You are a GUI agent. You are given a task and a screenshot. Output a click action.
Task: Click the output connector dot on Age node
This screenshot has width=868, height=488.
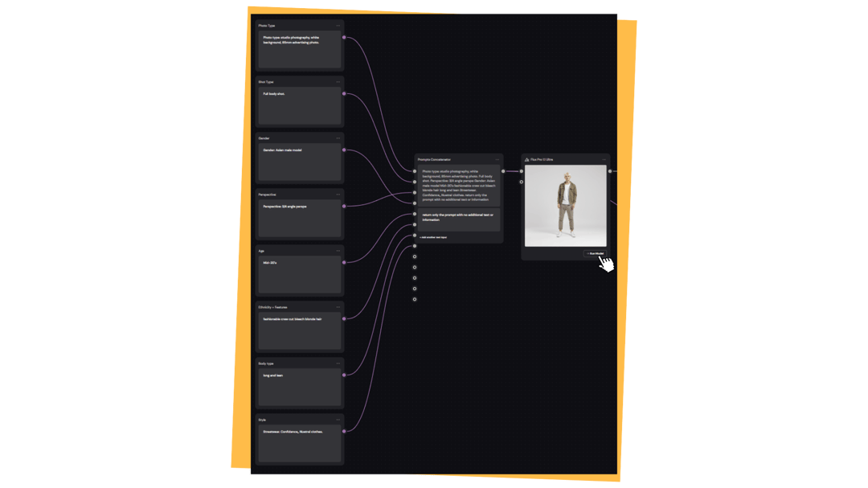pos(343,261)
